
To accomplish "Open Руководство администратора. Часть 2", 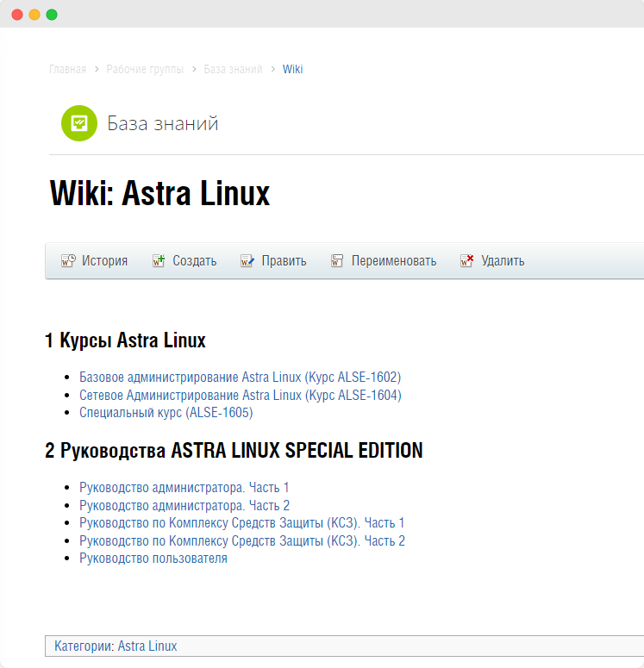I will 184,505.
